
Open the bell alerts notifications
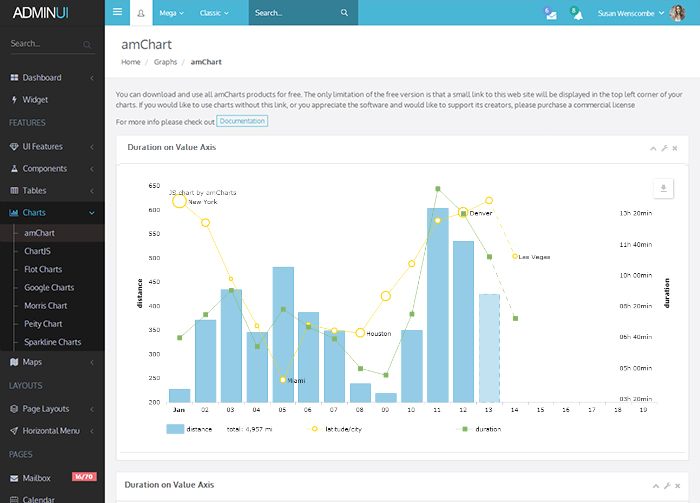pos(575,13)
